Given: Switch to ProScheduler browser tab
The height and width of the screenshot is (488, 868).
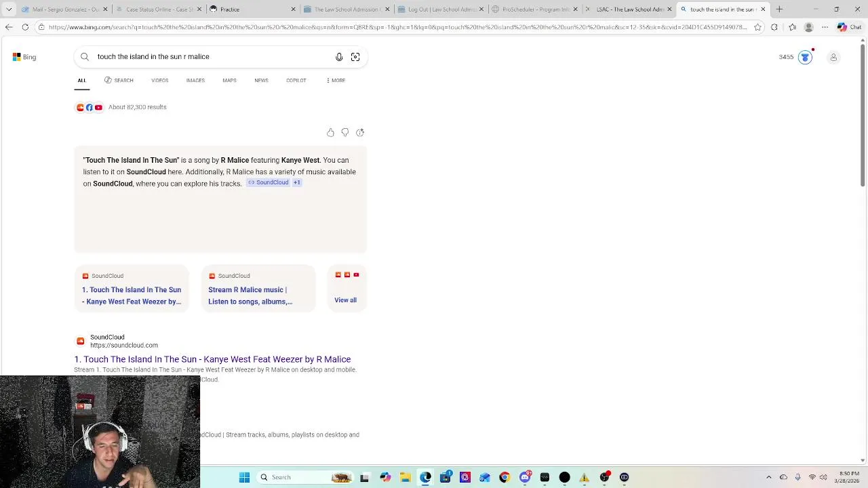Looking at the screenshot, I should pyautogui.click(x=532, y=9).
